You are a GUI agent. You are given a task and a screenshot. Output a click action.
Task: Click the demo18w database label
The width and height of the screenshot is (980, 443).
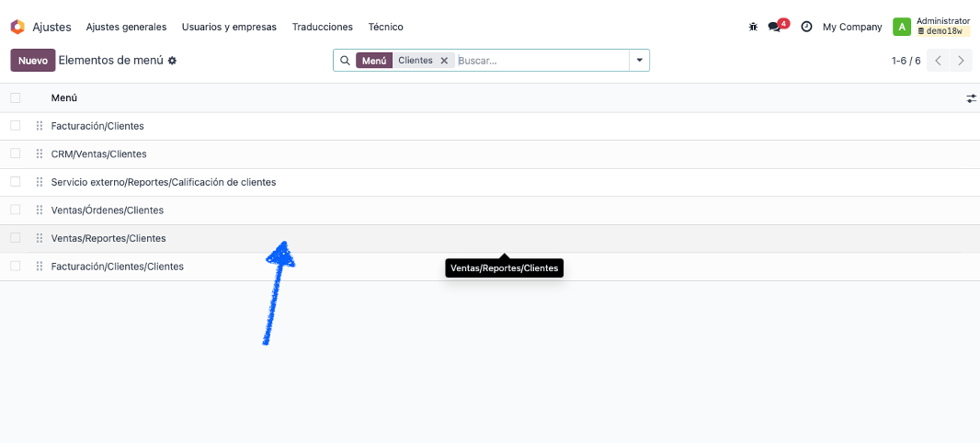[944, 31]
